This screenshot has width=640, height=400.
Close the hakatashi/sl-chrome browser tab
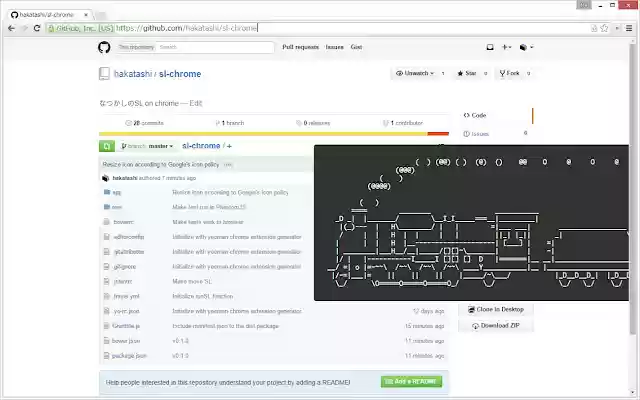(86, 15)
